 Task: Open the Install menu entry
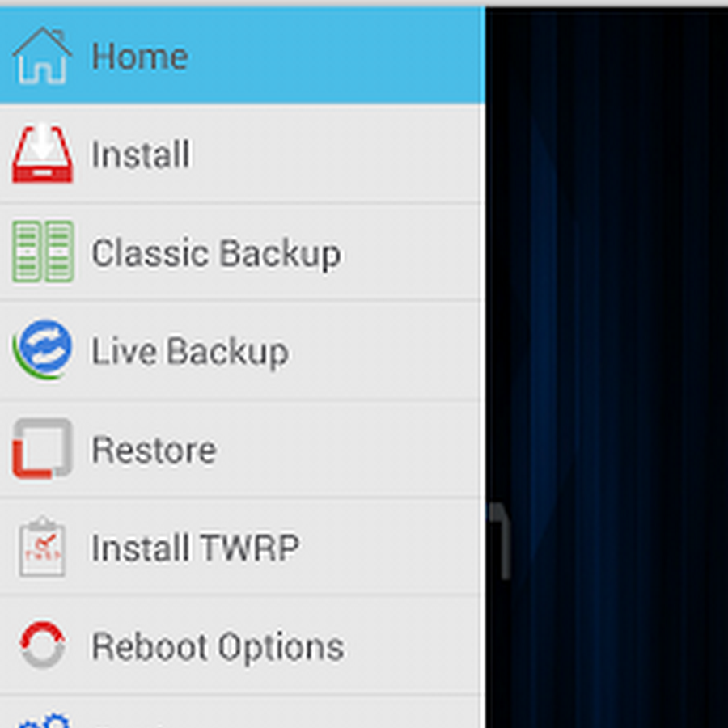coord(243,154)
